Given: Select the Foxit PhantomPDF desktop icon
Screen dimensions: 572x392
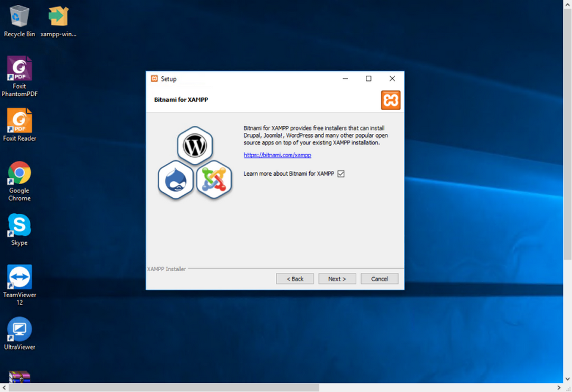Looking at the screenshot, I should coord(19,77).
